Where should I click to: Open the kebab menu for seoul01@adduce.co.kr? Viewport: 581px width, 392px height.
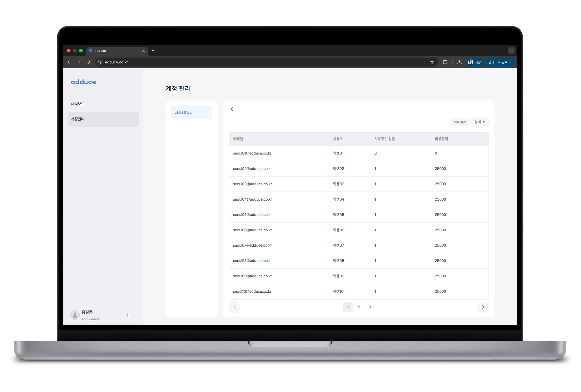pyautogui.click(x=482, y=153)
